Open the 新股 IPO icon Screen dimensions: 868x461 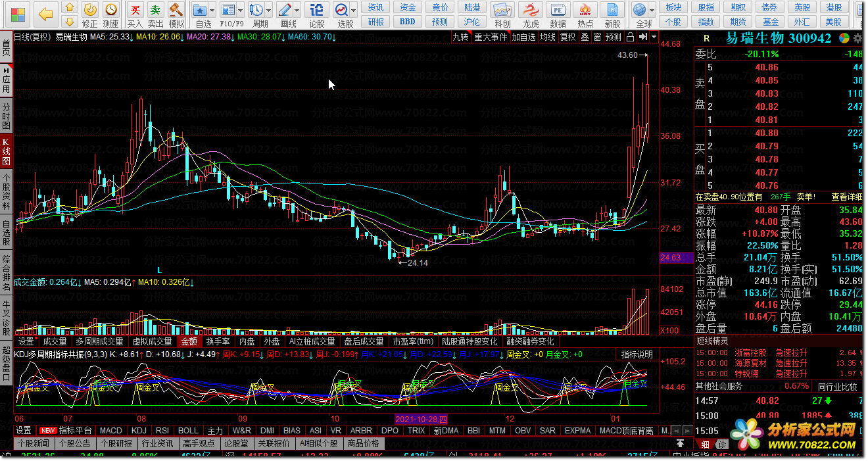point(613,10)
